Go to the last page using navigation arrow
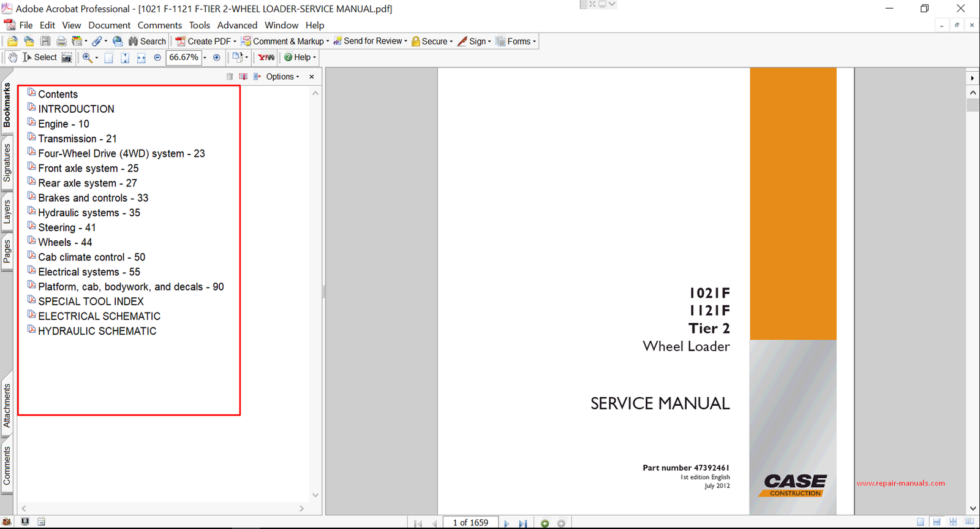Viewport: 980px width, 529px height. pyautogui.click(x=522, y=523)
